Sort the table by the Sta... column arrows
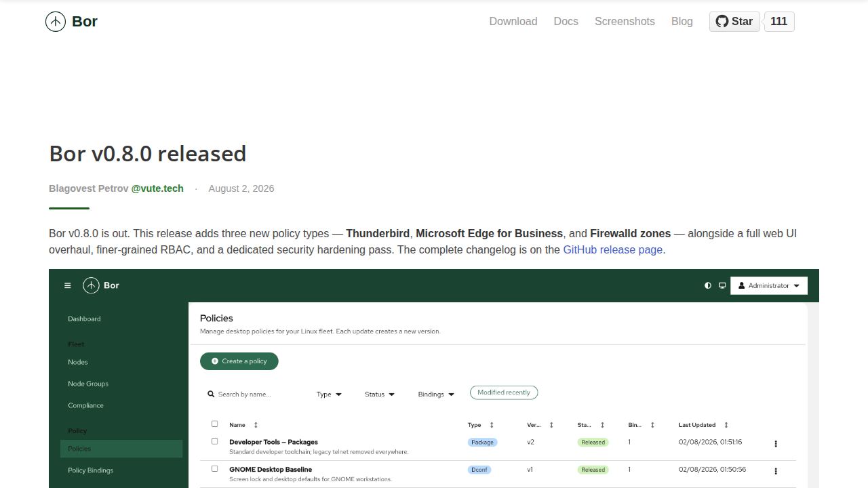The height and width of the screenshot is (488, 868). click(602, 425)
